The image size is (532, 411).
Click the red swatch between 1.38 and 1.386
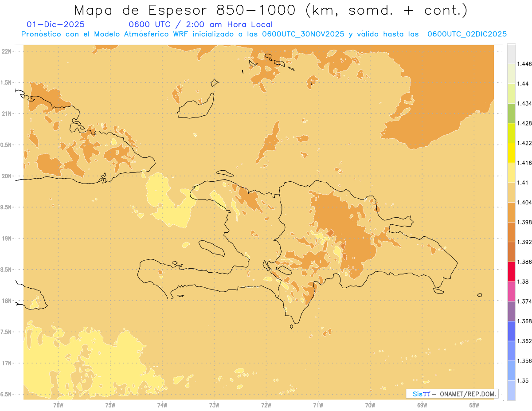(x=511, y=271)
